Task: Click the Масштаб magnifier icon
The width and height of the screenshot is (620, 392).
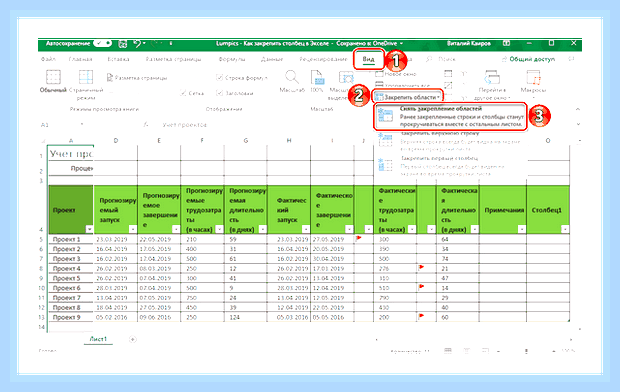Action: 291,77
